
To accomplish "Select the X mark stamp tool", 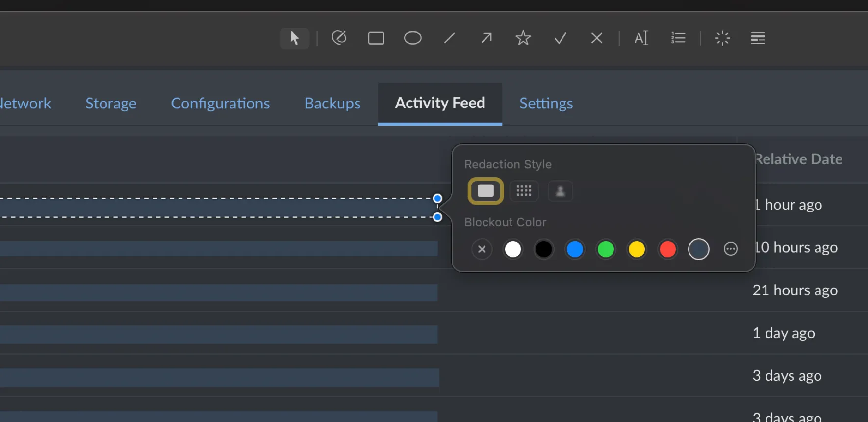I will point(597,38).
